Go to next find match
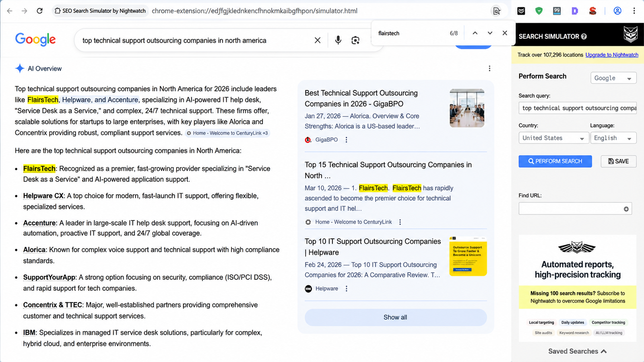The width and height of the screenshot is (644, 362). [490, 33]
